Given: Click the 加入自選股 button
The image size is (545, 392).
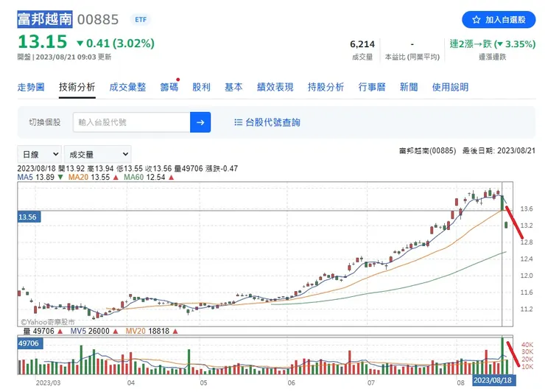Looking at the screenshot, I should coord(499,20).
